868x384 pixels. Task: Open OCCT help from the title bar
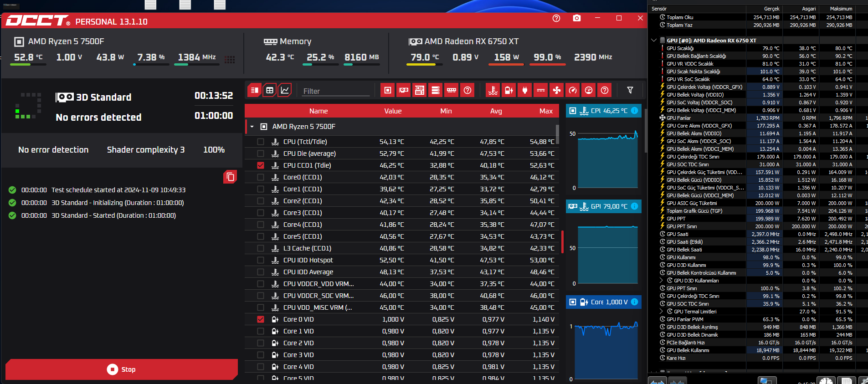click(556, 18)
